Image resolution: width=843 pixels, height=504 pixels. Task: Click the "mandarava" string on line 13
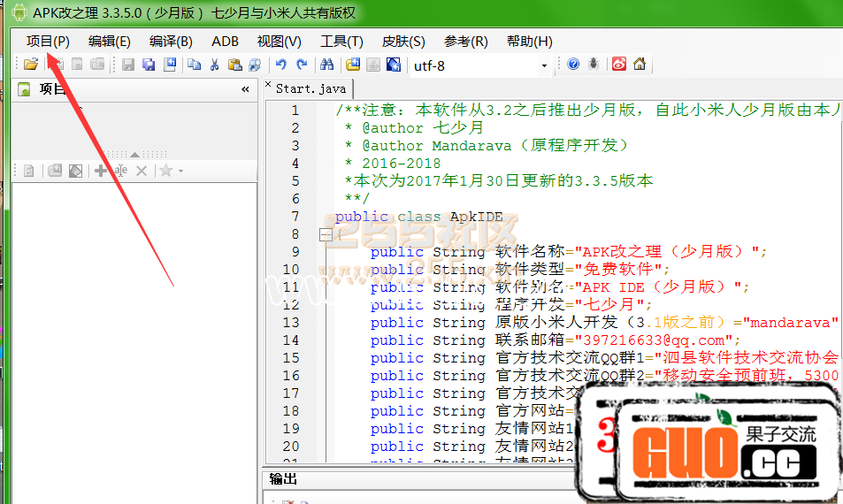tap(790, 323)
